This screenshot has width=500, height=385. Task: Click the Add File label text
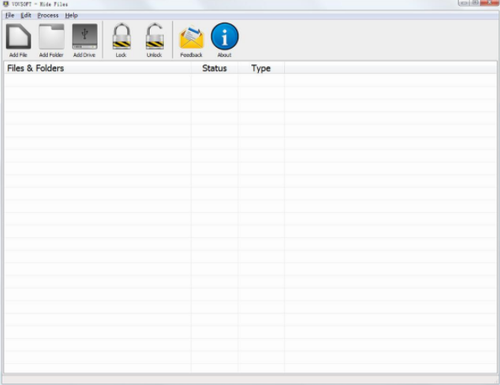click(x=18, y=55)
